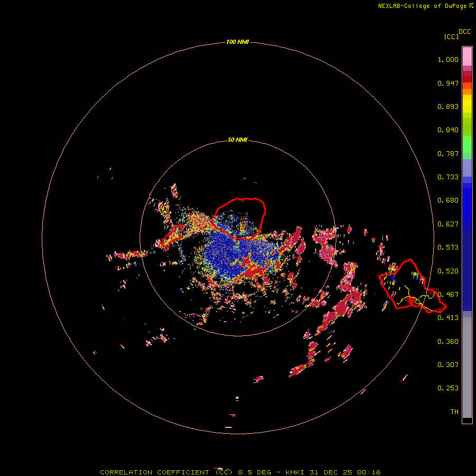This screenshot has width=476, height=476.
Task: Click the 0.573 value on the color scale
Action: coord(448,248)
